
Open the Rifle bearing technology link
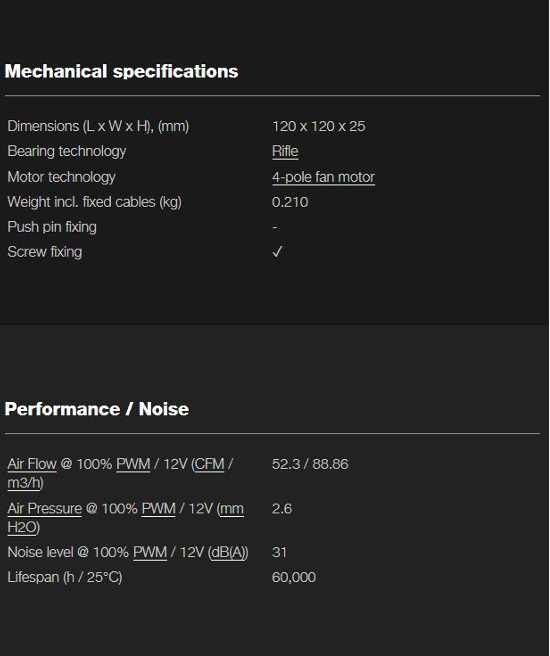point(285,151)
